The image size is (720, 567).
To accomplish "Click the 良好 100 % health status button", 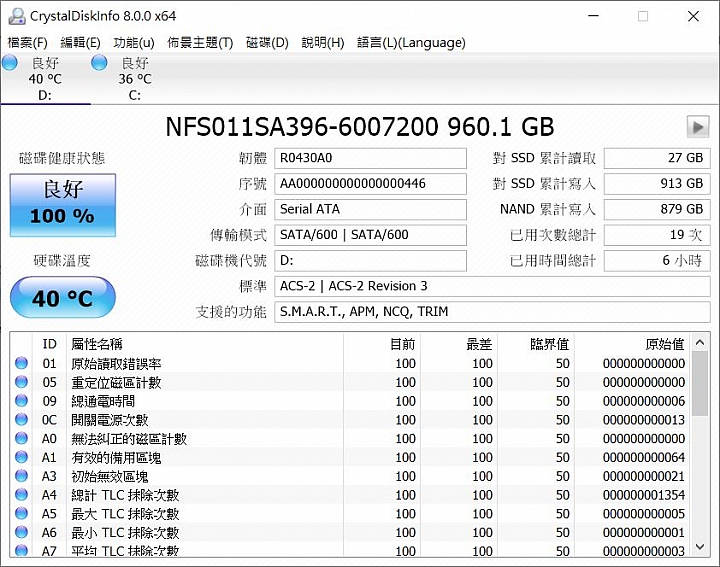I will coord(63,205).
